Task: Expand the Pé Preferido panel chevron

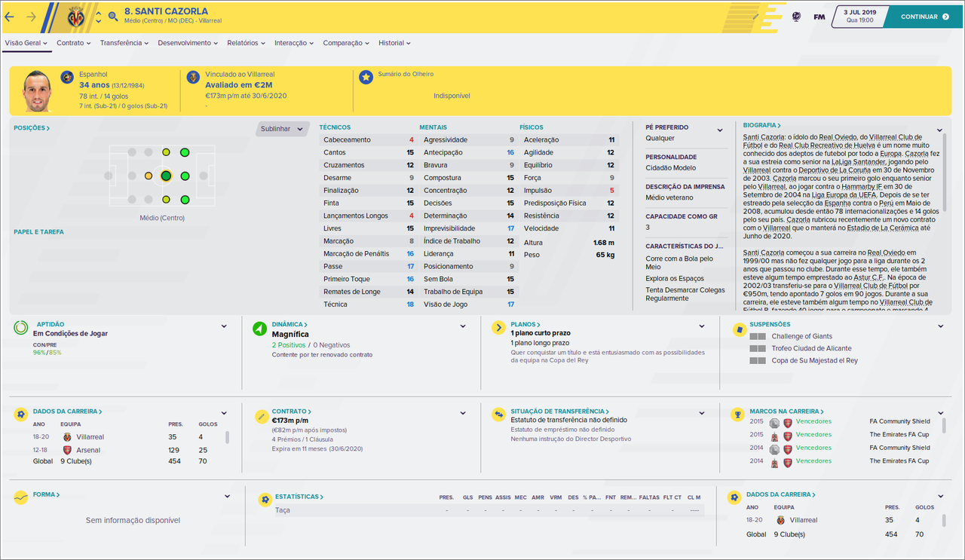Action: [x=720, y=130]
